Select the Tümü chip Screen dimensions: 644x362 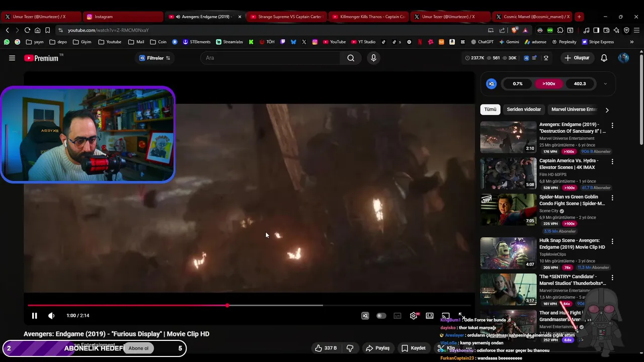point(490,109)
